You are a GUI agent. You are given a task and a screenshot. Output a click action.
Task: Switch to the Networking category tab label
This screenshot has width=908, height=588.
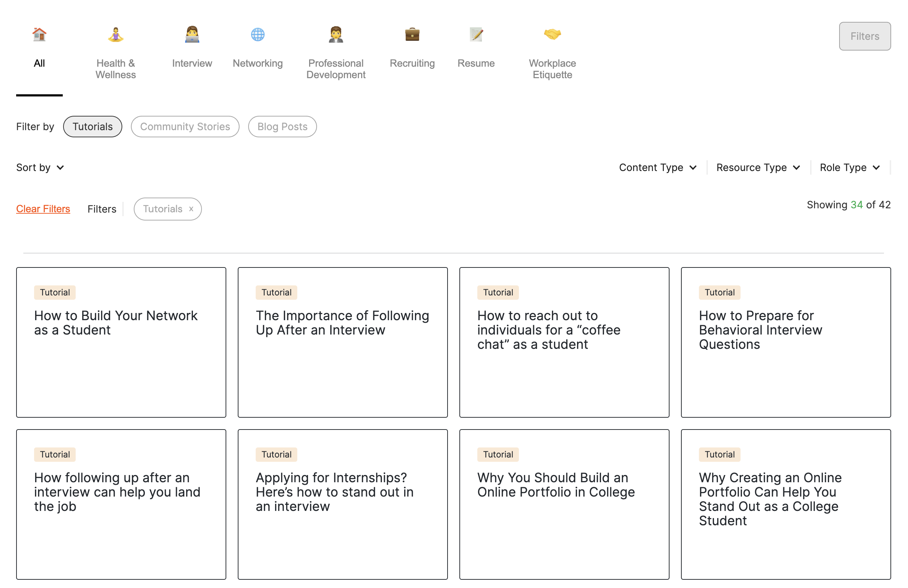[x=257, y=63]
